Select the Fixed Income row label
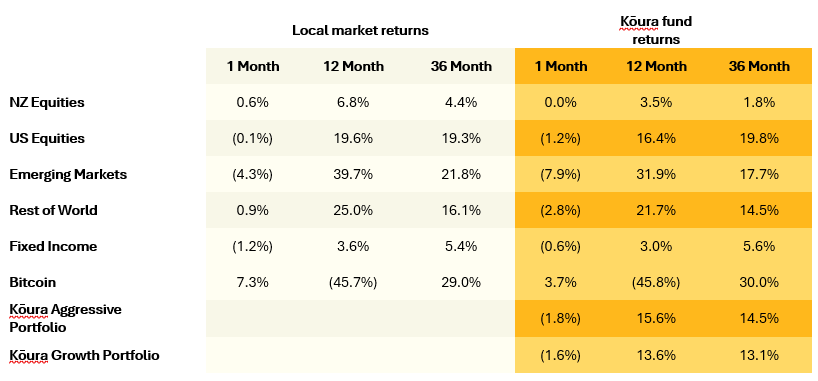 (x=53, y=246)
